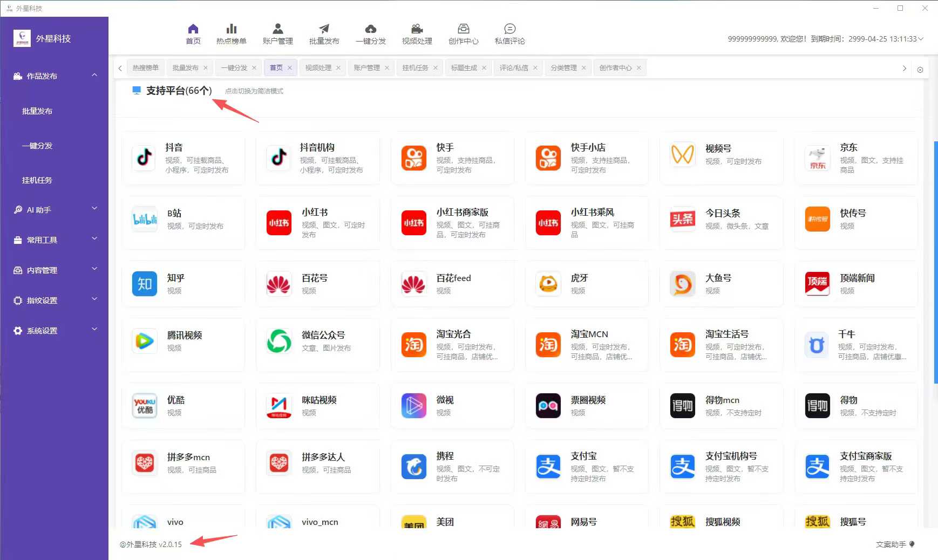Screen dimensions: 938x560
Task: Collapse the 作品发布 sidebar section
Action: pos(94,76)
